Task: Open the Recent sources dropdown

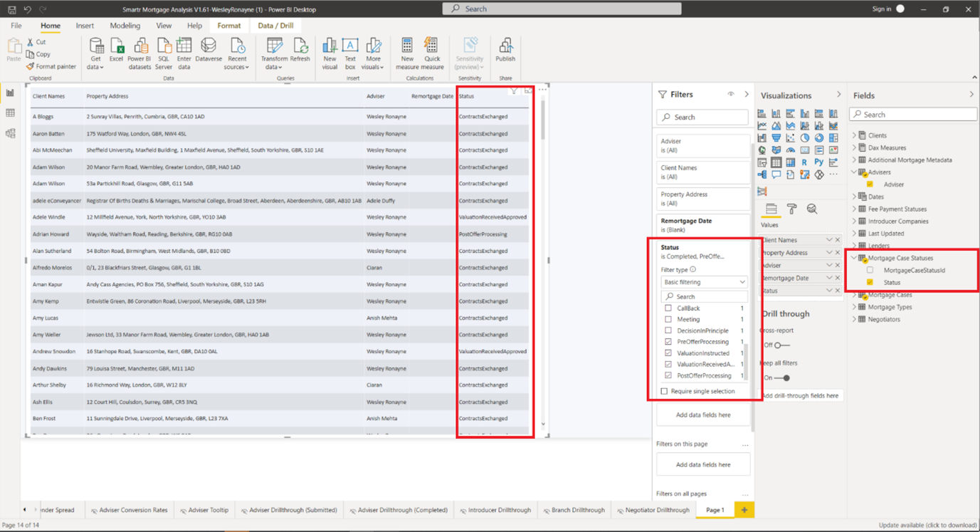Action: 236,53
